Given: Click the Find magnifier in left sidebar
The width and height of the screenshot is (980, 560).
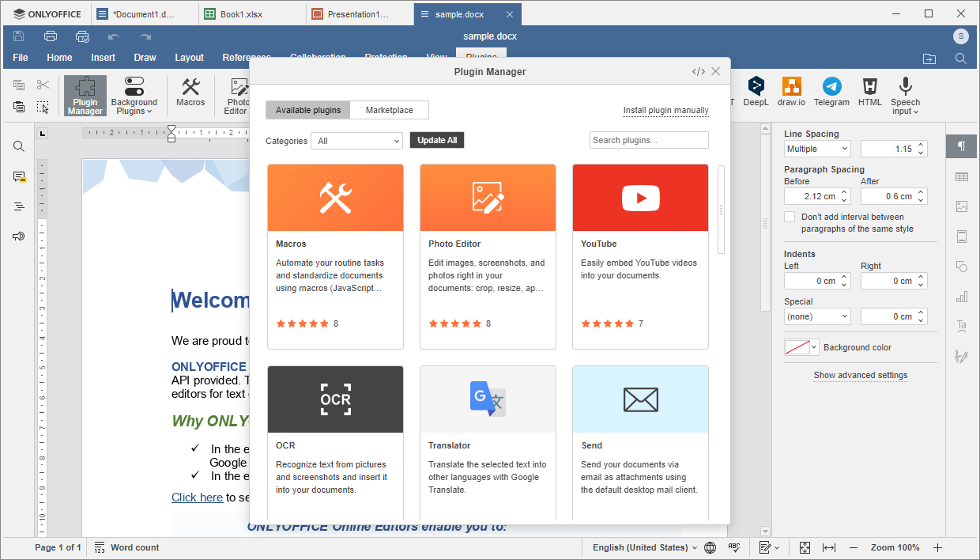Looking at the screenshot, I should 19,146.
